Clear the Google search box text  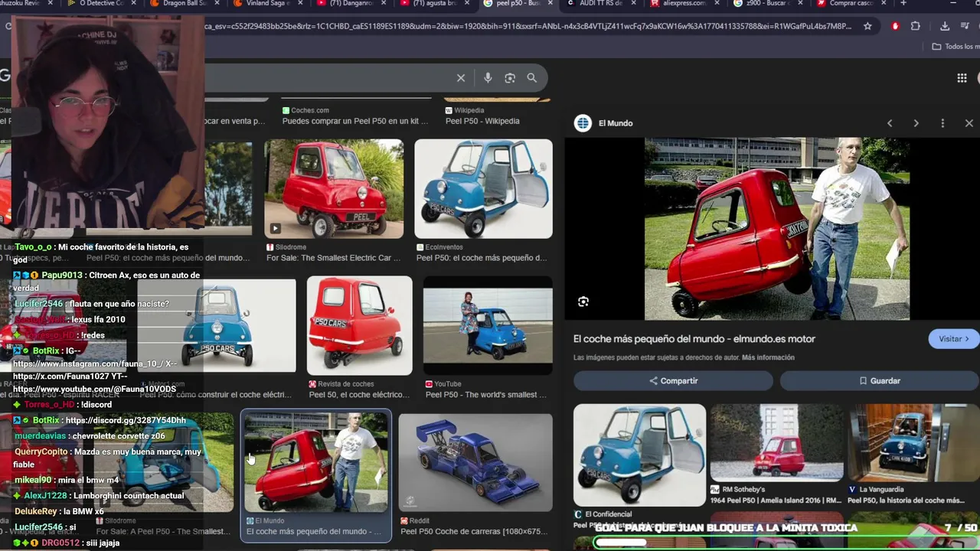461,78
